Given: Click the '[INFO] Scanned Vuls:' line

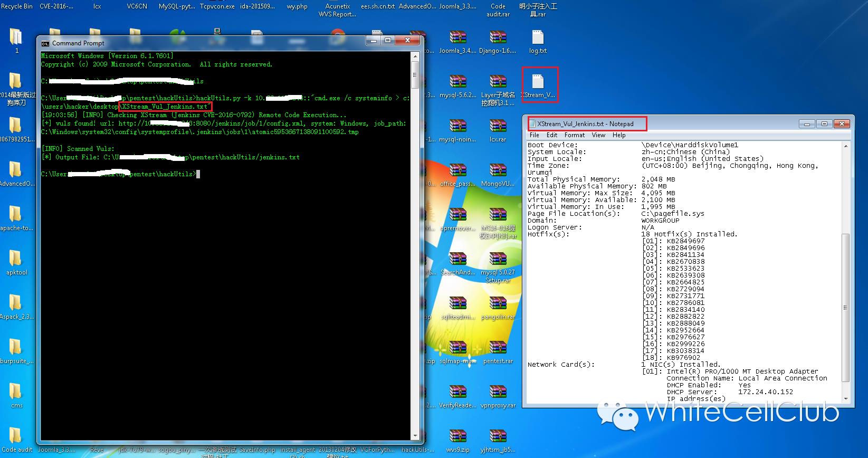Looking at the screenshot, I should 78,149.
